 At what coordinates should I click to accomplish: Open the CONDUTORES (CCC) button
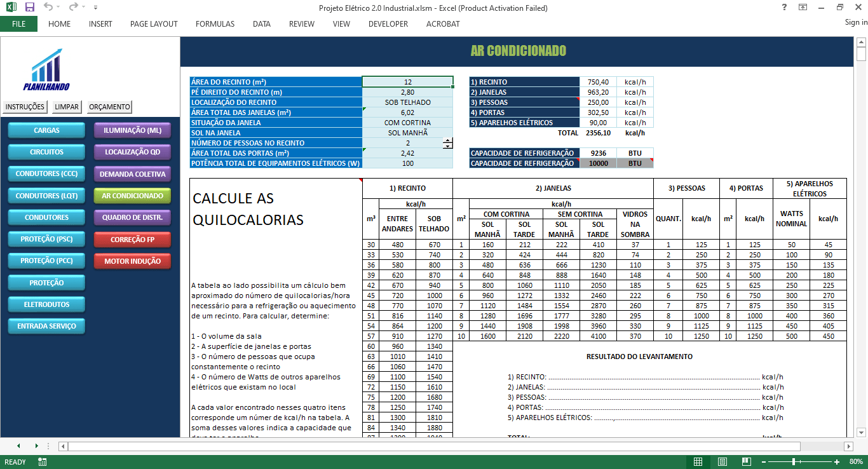coord(46,174)
